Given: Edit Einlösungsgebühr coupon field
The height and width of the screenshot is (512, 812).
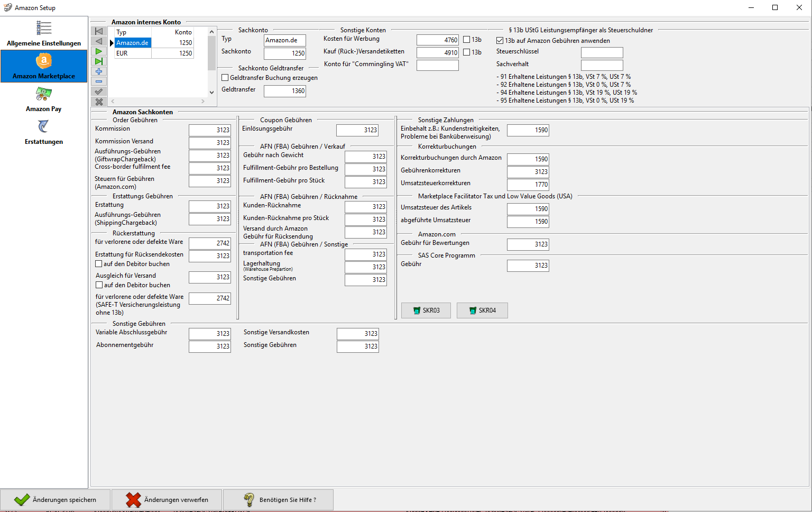Looking at the screenshot, I should coord(357,130).
